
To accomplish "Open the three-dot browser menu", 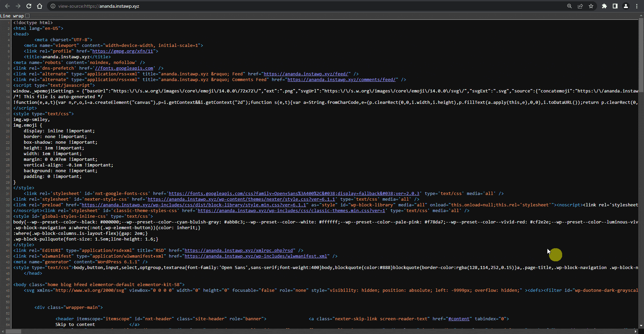I will click(x=637, y=6).
